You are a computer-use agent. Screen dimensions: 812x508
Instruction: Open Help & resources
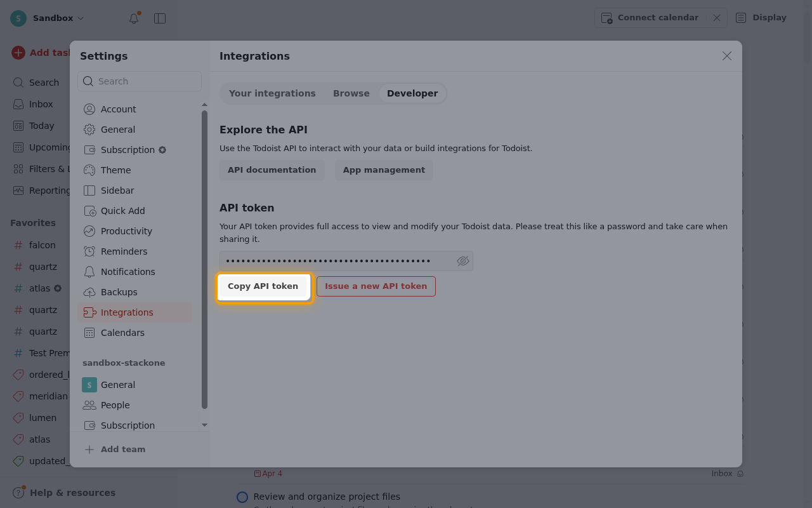(x=64, y=493)
